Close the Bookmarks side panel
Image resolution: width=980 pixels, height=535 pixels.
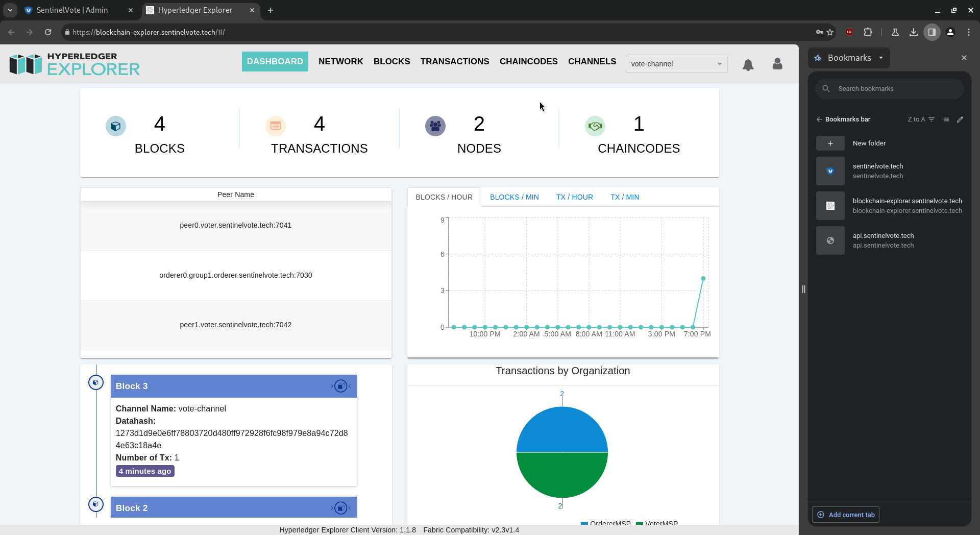click(x=964, y=58)
